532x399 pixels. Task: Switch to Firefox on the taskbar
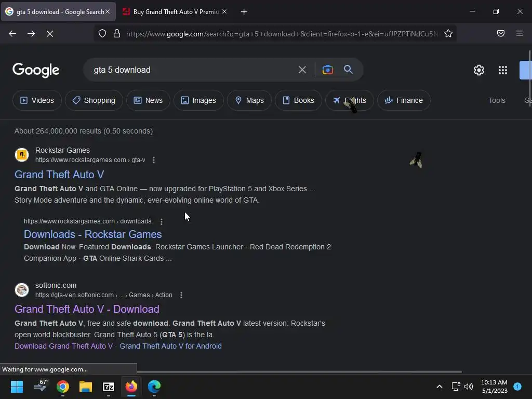click(x=131, y=387)
